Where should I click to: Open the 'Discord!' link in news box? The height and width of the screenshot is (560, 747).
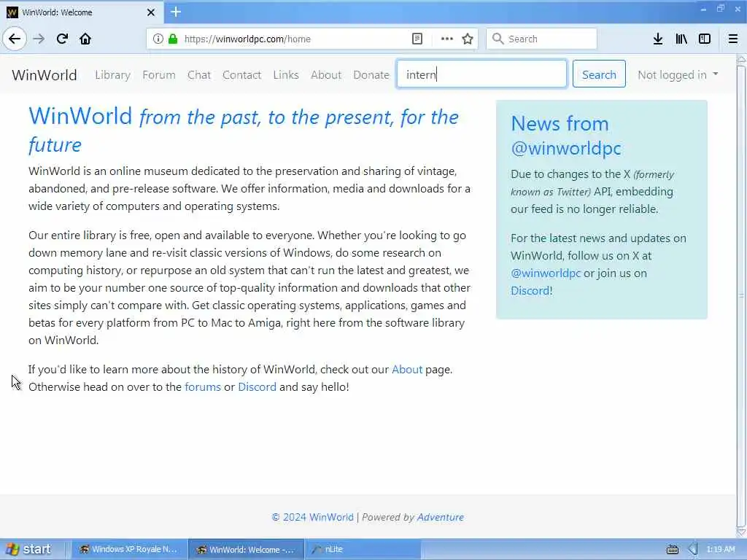point(532,290)
